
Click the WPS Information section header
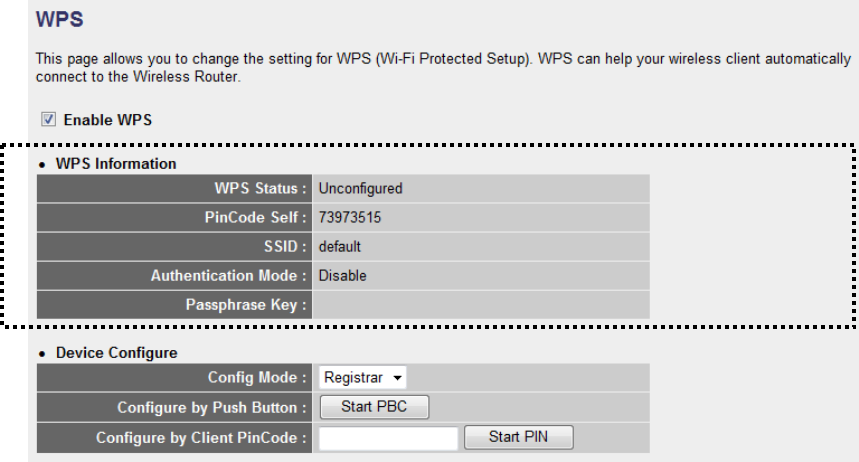[x=113, y=163]
